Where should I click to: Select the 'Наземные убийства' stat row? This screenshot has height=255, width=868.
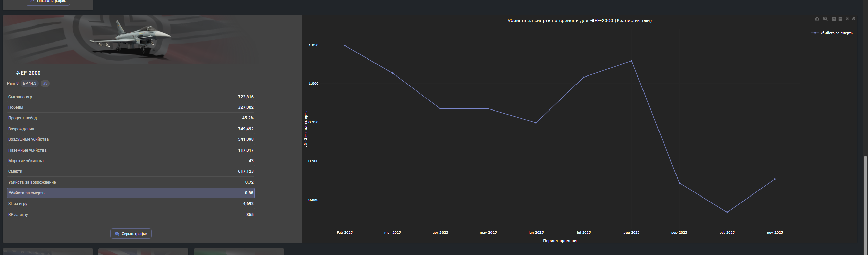point(131,150)
